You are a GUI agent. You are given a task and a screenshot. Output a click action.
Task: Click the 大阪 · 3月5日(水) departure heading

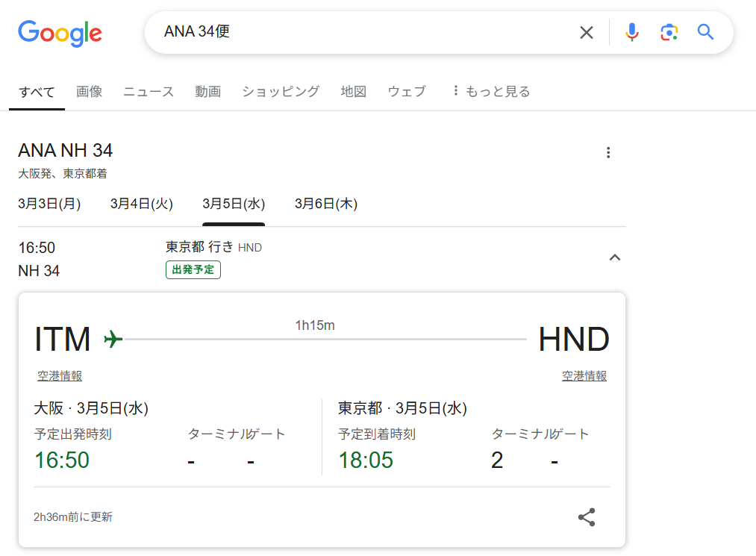point(91,408)
